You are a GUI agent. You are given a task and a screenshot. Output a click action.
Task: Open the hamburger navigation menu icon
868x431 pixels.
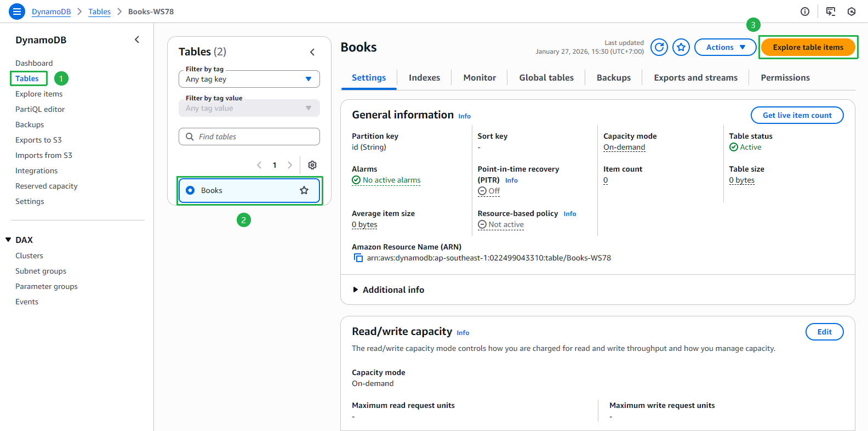click(17, 11)
